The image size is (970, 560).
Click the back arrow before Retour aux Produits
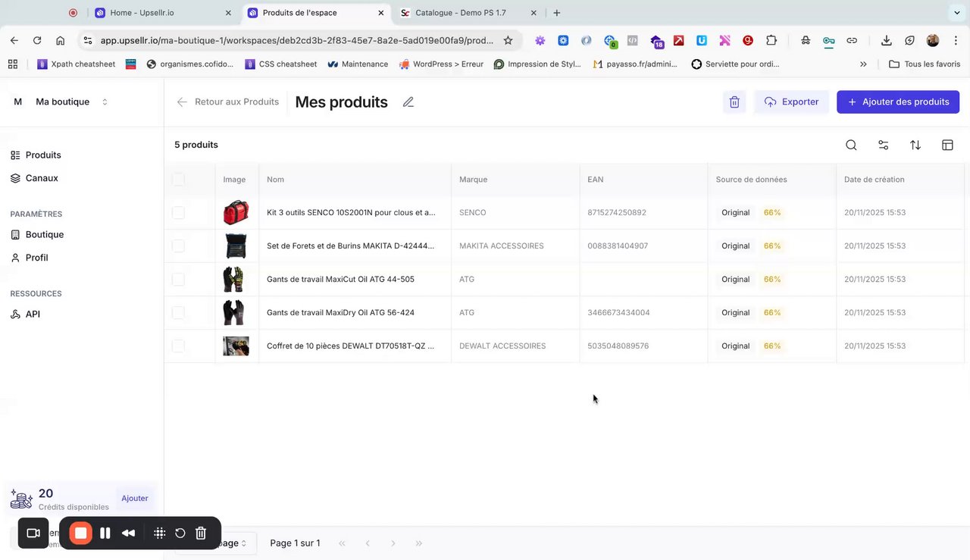[x=182, y=102]
